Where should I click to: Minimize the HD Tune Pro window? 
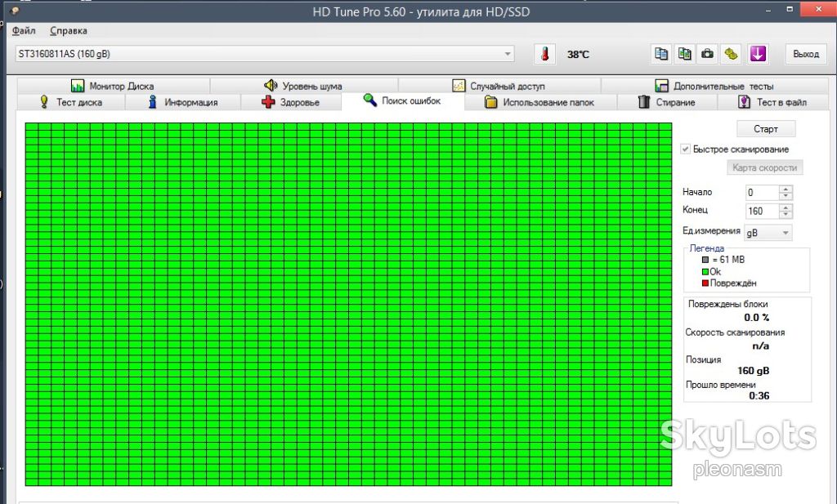coord(768,10)
